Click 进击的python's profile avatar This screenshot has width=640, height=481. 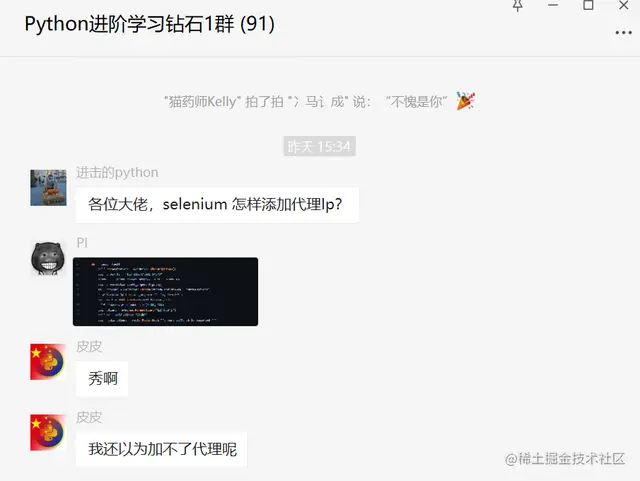(48, 187)
